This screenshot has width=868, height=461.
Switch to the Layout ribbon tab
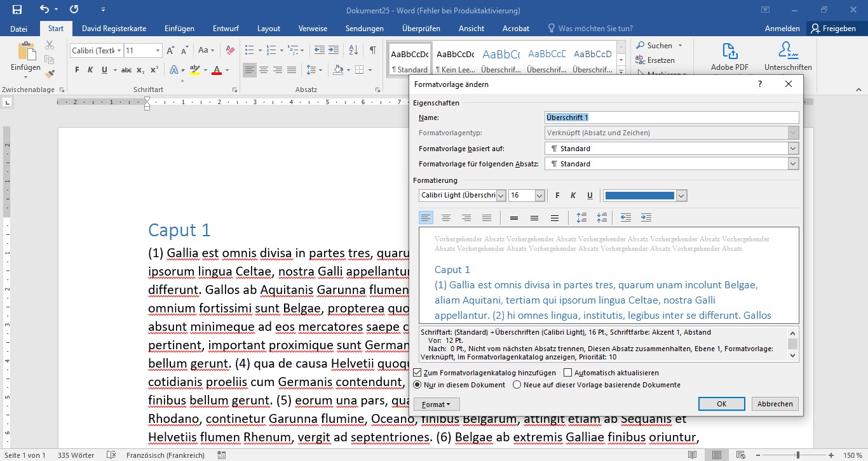point(269,29)
